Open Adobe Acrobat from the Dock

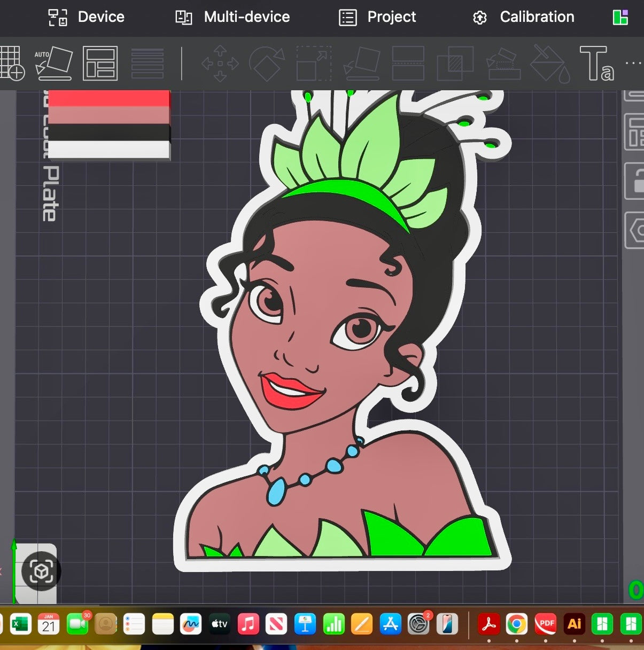tap(488, 624)
